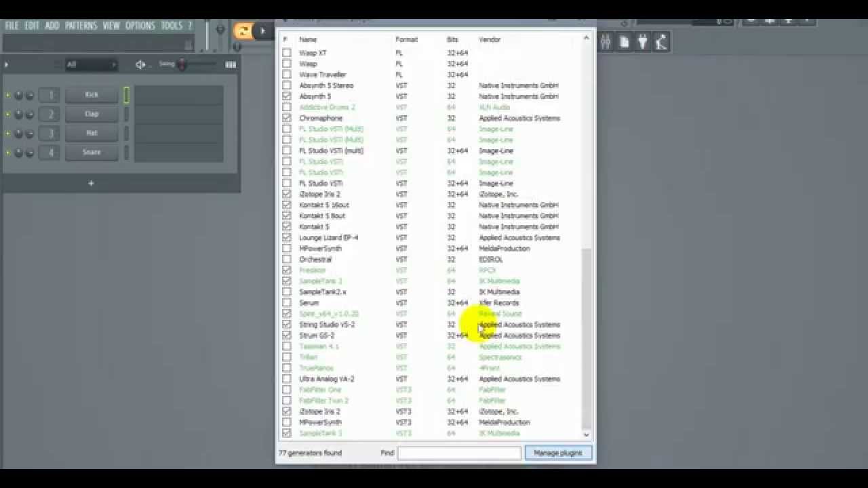Screen dimensions: 868x488
Task: Mute the Clap channel via its green LED
Action: pyautogui.click(x=7, y=115)
